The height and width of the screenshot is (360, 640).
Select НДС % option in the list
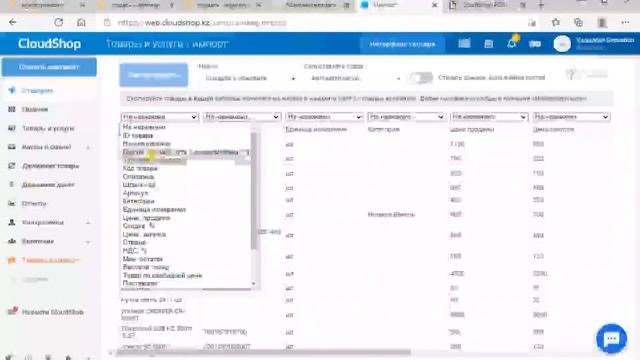coord(134,251)
